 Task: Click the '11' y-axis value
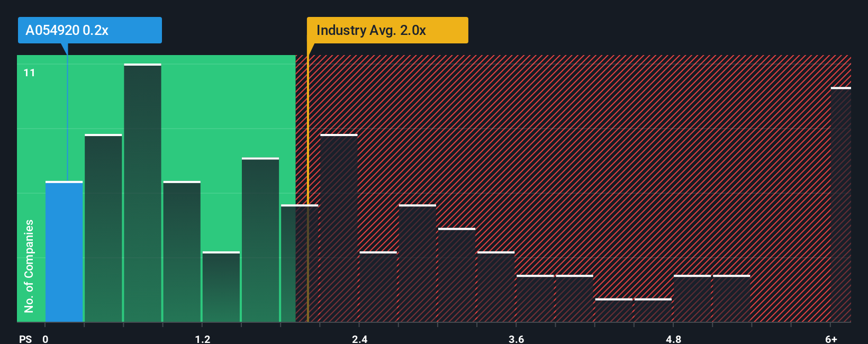point(30,73)
